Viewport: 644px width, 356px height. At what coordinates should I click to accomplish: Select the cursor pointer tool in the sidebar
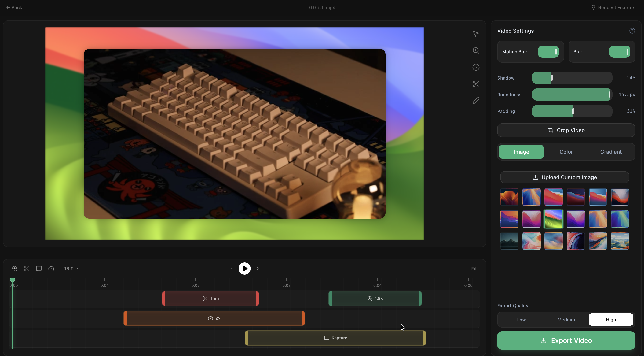tap(475, 34)
